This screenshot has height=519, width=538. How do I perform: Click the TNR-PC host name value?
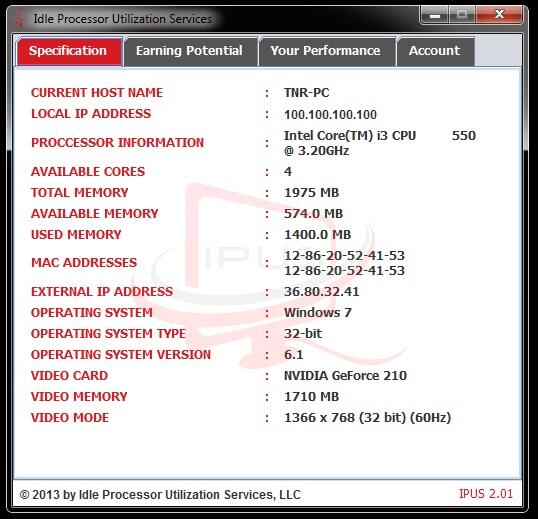(306, 93)
